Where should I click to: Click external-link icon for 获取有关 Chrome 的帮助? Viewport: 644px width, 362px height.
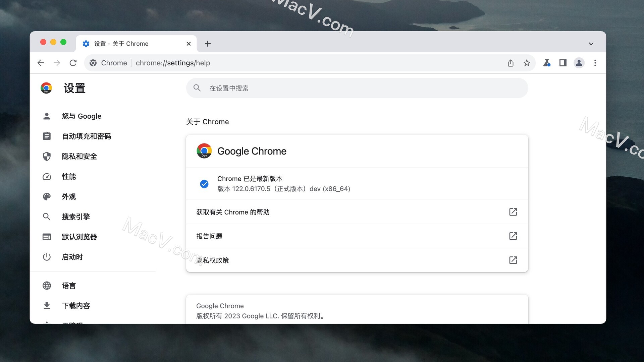(x=513, y=212)
